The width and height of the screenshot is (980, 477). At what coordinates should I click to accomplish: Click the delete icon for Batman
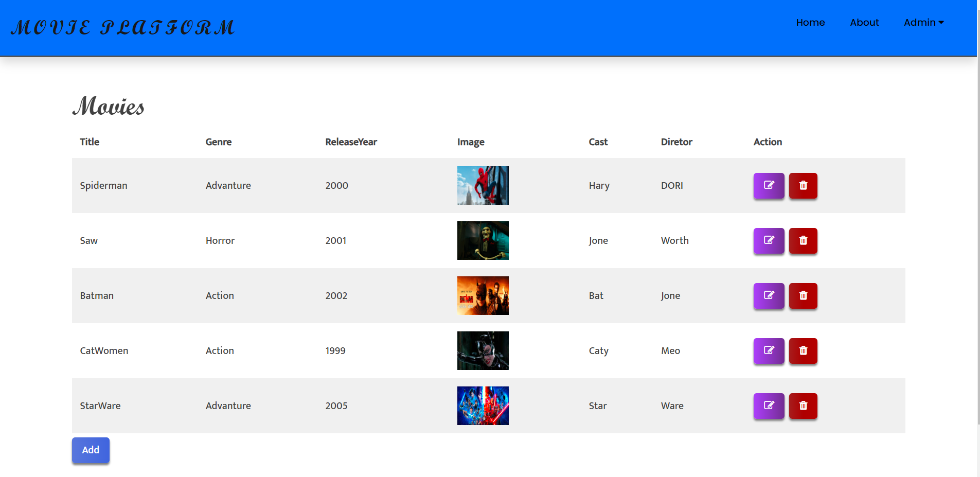pyautogui.click(x=803, y=295)
